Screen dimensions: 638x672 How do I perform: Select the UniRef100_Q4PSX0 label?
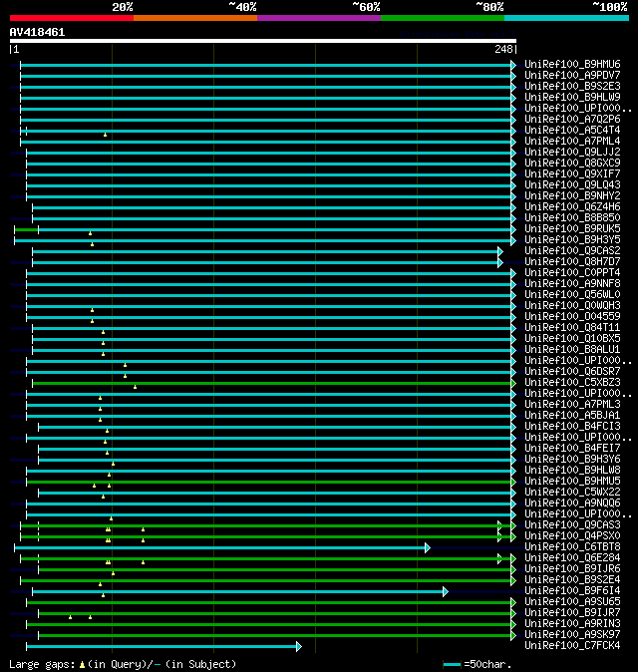572,536
